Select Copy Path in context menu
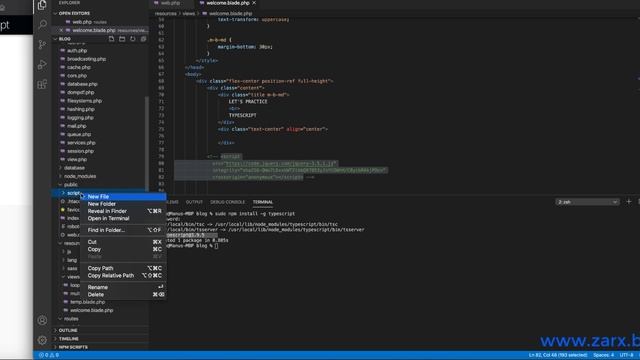Screen dimensions: 640x360 (x=123, y=268)
